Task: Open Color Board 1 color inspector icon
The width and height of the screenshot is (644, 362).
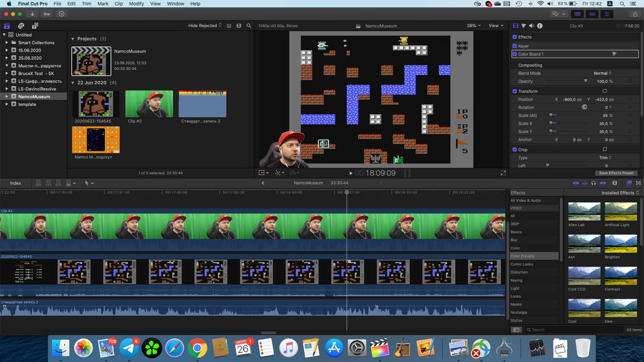Action: click(614, 54)
